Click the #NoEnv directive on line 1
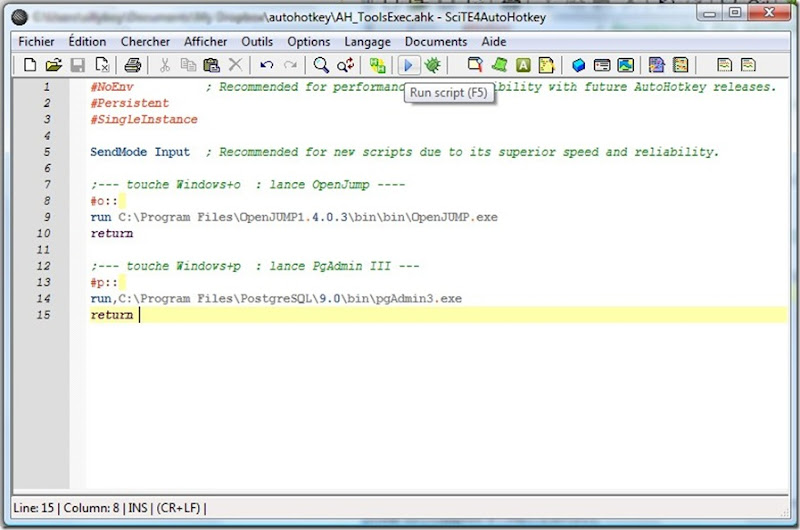 [112, 87]
